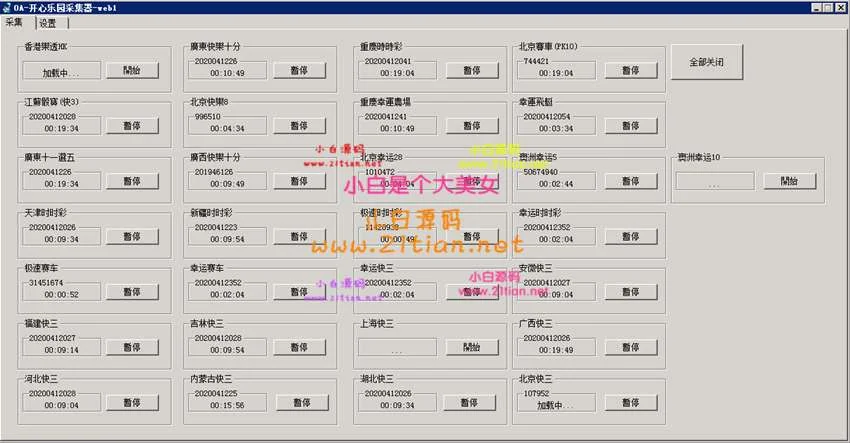Pause the 新疆時時彩 collector
Viewport: 850px width, 443px height.
point(298,237)
